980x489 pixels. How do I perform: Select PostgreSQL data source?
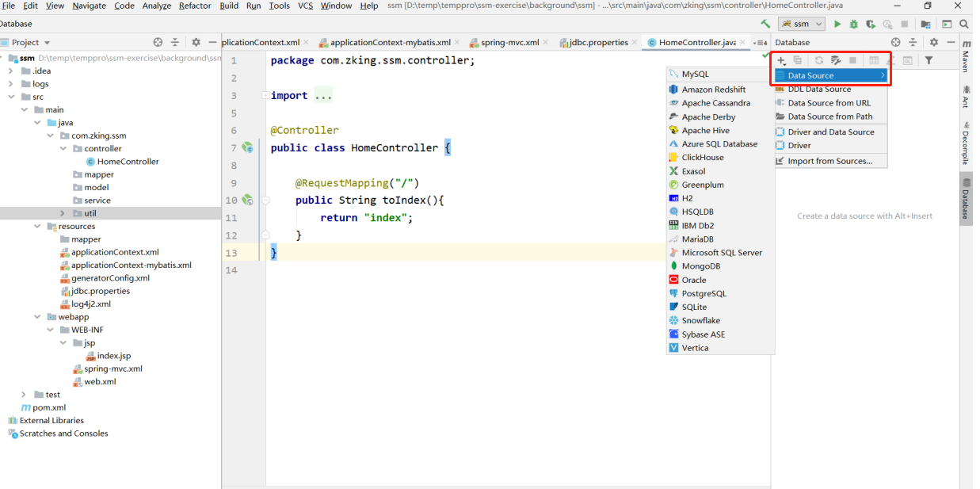720,293
